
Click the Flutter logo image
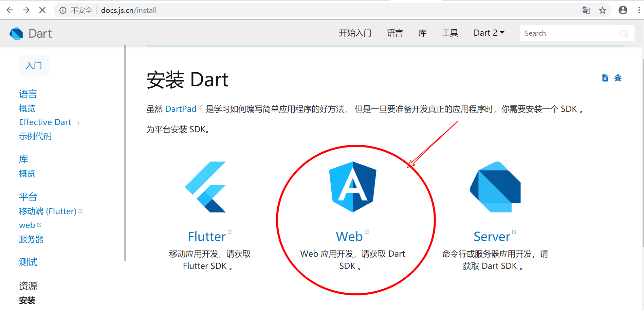[205, 187]
